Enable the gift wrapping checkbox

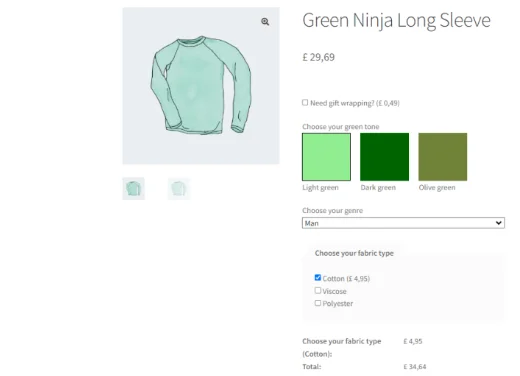[305, 102]
